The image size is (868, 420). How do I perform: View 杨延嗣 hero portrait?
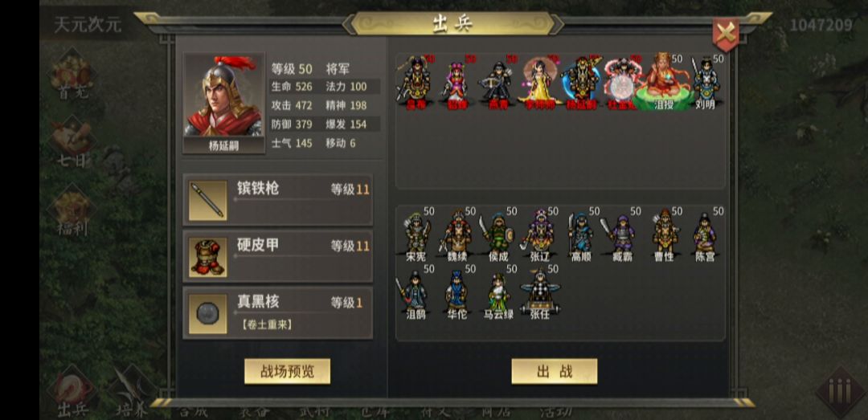click(x=223, y=104)
